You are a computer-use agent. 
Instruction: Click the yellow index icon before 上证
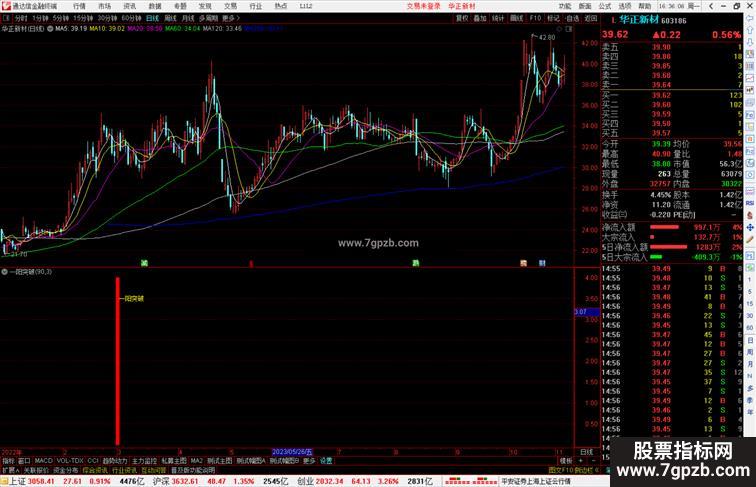click(x=4, y=481)
